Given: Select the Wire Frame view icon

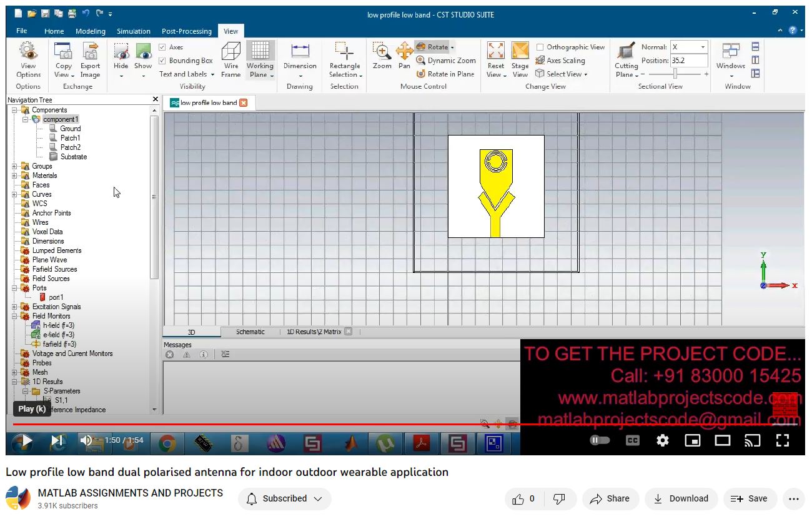Looking at the screenshot, I should 231,53.
